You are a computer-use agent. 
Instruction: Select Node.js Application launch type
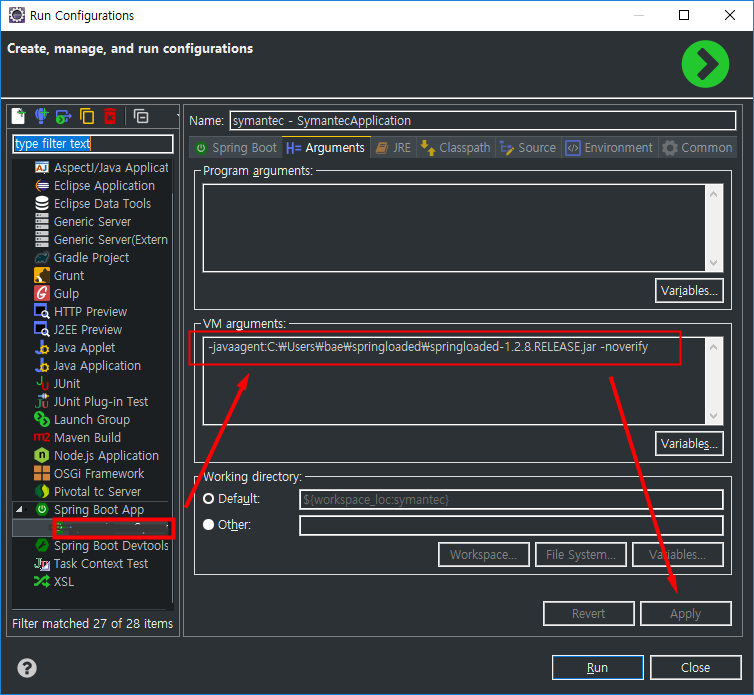(x=97, y=455)
